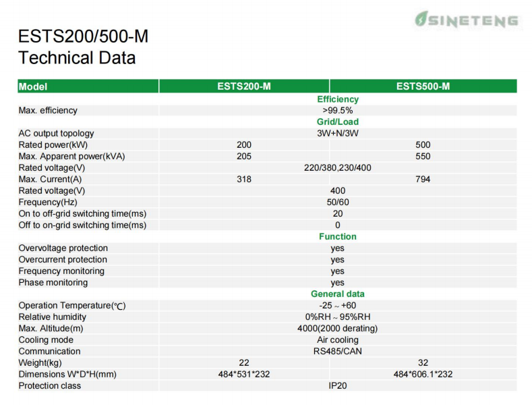This screenshot has width=532, height=405.
Task: Select the Grid/Load section heading
Action: (338, 122)
